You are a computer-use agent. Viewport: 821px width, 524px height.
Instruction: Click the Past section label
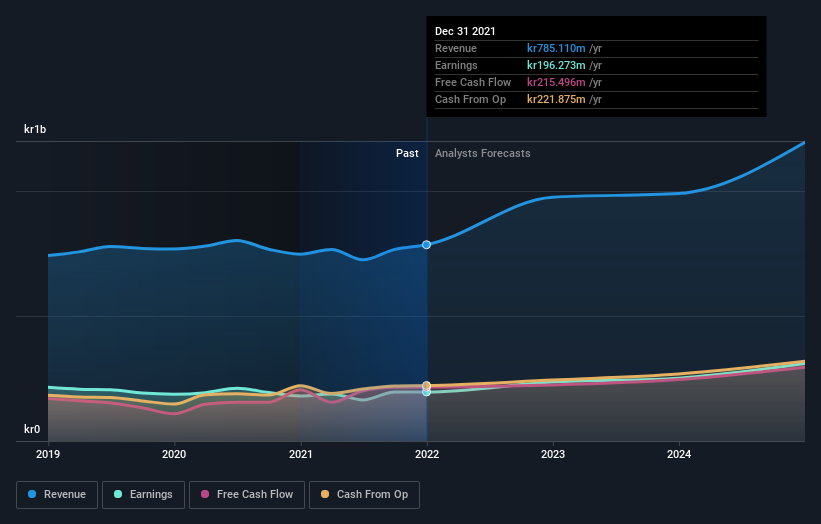407,153
